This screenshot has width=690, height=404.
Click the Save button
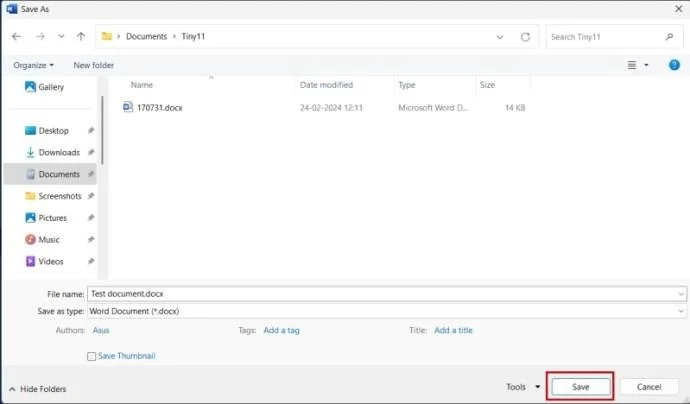(579, 387)
